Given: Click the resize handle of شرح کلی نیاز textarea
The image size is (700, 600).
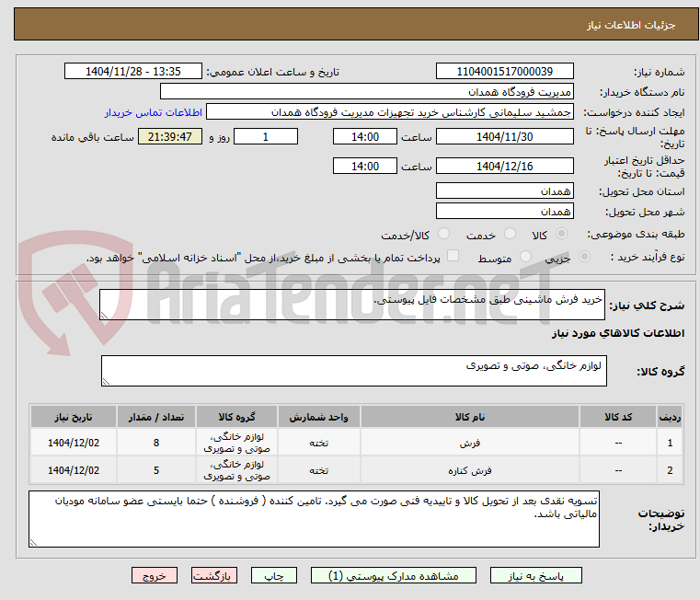Looking at the screenshot, I should pos(104,316).
